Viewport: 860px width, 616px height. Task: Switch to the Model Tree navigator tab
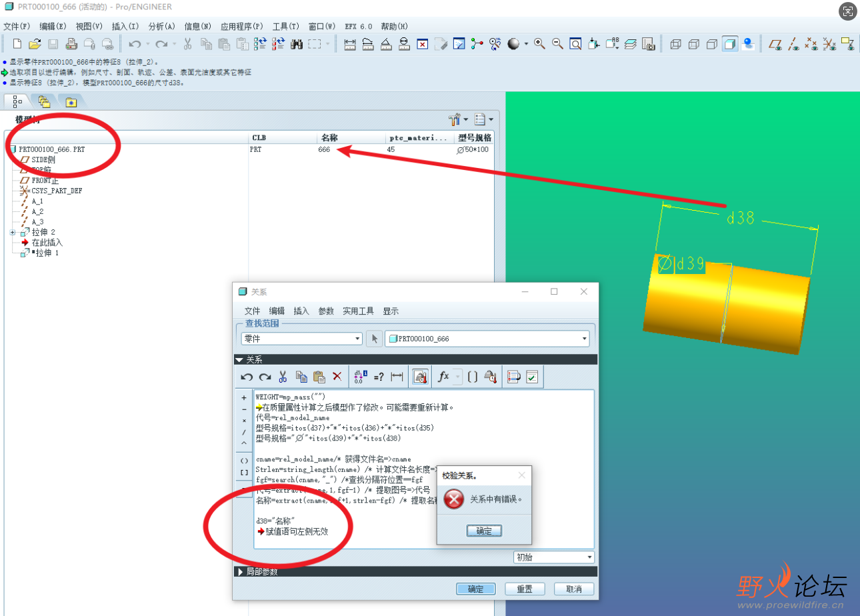[x=18, y=101]
